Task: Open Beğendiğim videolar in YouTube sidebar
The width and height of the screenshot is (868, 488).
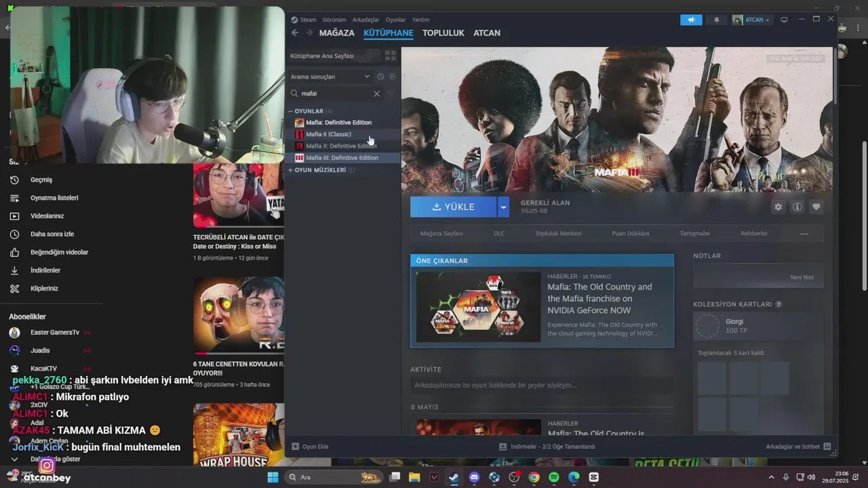Action: click(x=59, y=252)
